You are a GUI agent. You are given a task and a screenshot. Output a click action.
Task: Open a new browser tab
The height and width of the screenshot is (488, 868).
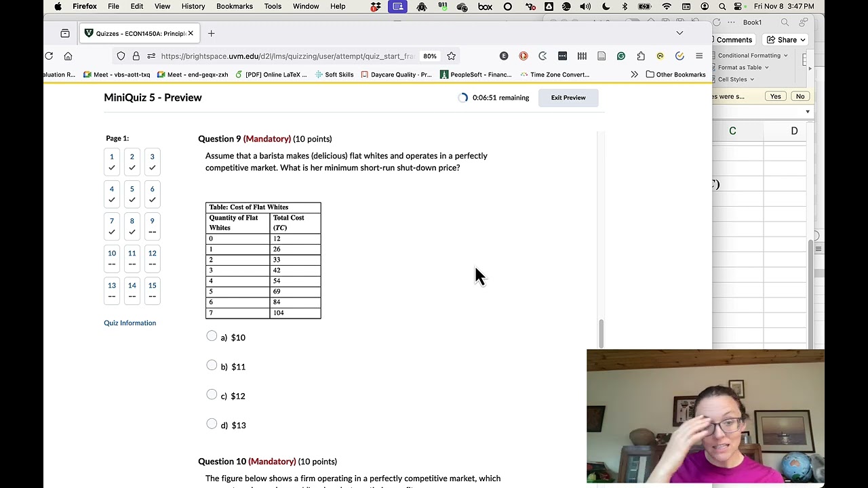(x=211, y=33)
